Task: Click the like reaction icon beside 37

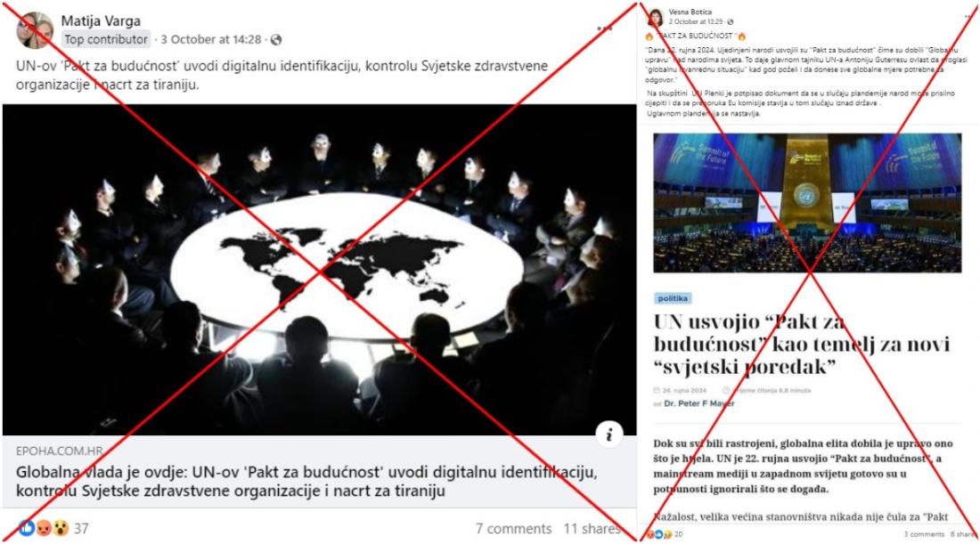Action: tap(27, 528)
